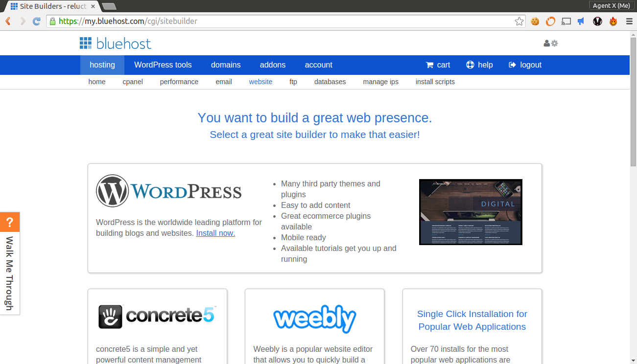Image resolution: width=637 pixels, height=364 pixels.
Task: Click the 'You want to build' heading
Action: click(315, 118)
